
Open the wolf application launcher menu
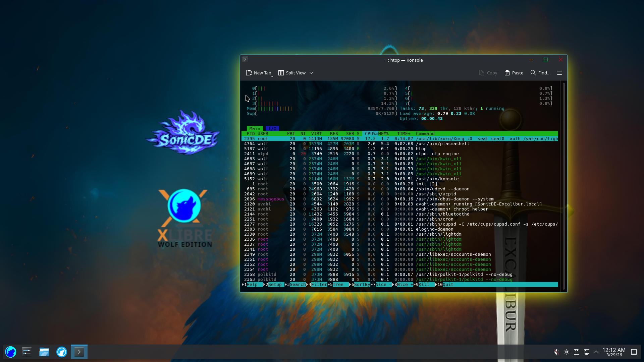coord(11,352)
